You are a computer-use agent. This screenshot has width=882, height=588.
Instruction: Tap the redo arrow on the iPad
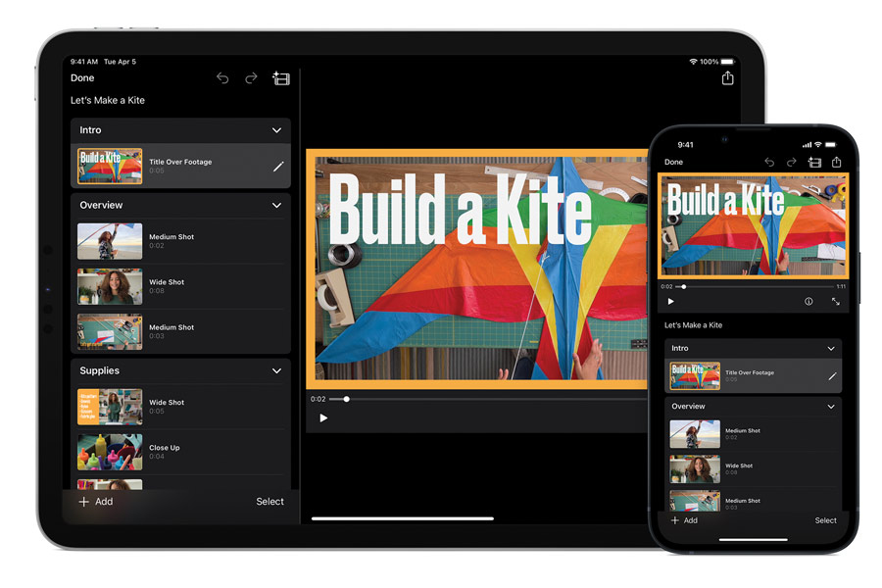pyautogui.click(x=251, y=77)
